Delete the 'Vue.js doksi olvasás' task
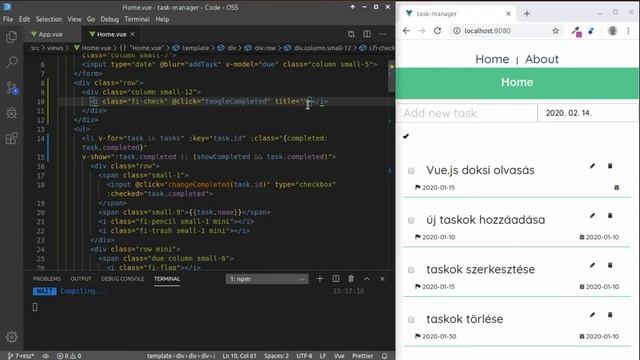Image resolution: width=640 pixels, height=360 pixels. (610, 166)
